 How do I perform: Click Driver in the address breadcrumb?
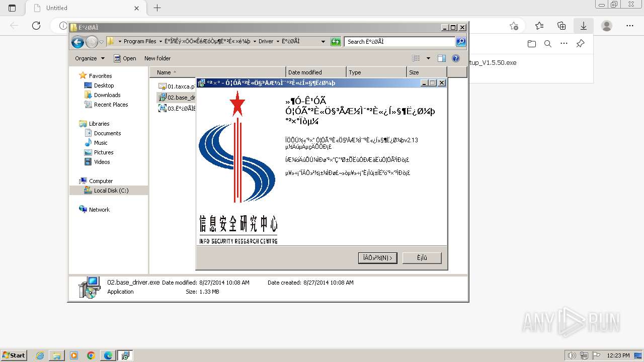pos(266,42)
